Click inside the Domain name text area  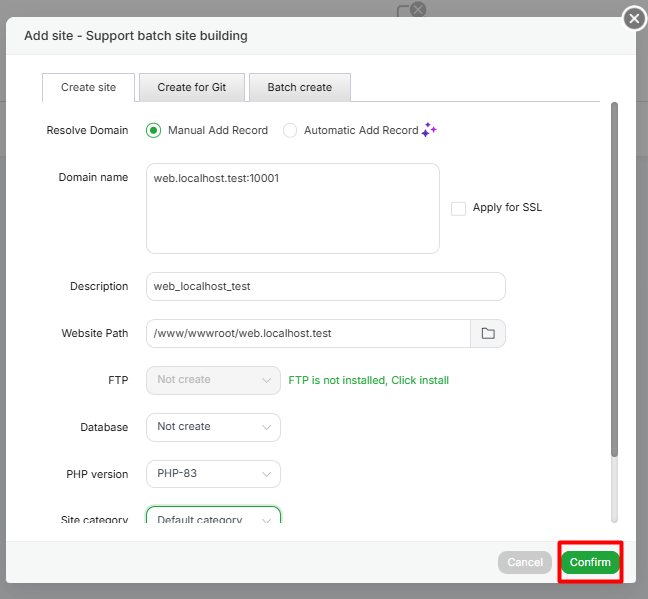(x=292, y=208)
